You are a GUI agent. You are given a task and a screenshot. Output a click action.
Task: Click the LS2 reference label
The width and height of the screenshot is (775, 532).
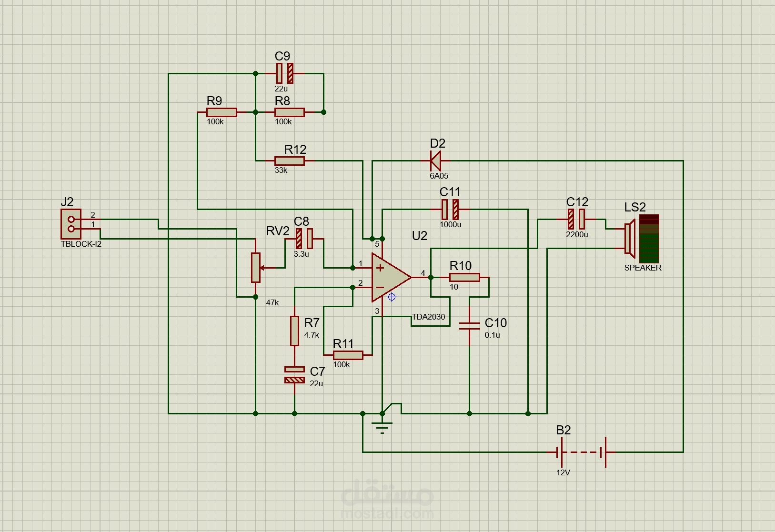[x=635, y=207]
